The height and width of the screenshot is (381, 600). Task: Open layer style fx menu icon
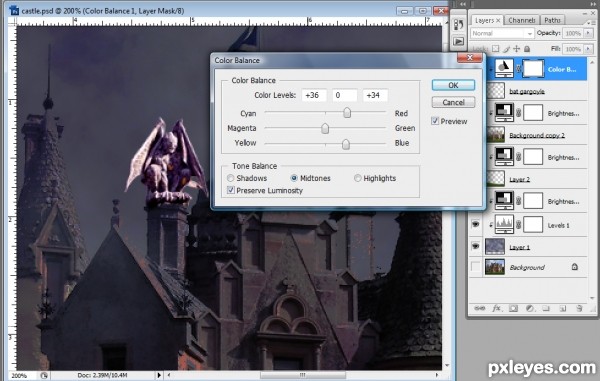click(x=496, y=308)
